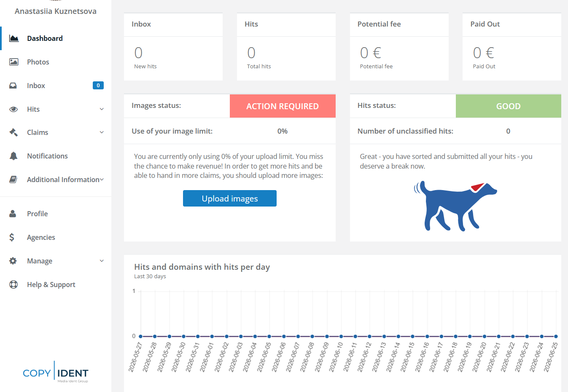Click the Inbox unread count badge
The height and width of the screenshot is (392, 568).
pos(98,86)
